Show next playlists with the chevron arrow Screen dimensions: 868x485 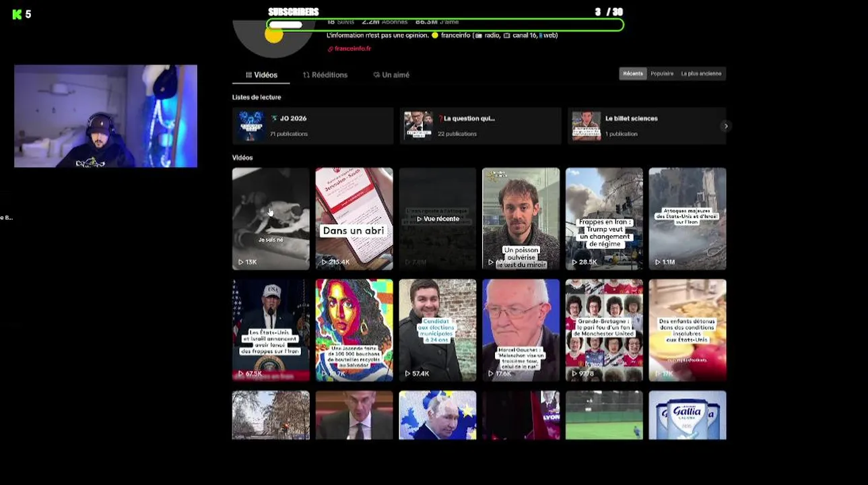pos(725,126)
